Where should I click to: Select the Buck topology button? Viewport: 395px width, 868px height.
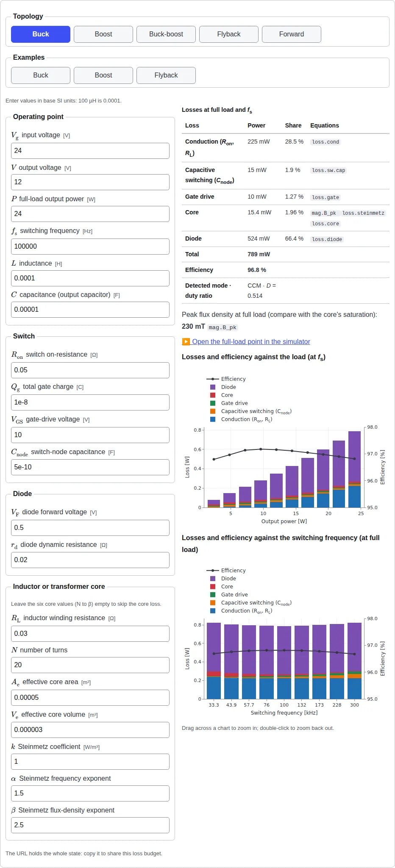point(41,34)
